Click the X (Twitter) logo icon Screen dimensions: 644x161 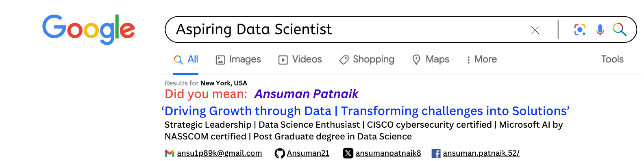(x=348, y=153)
